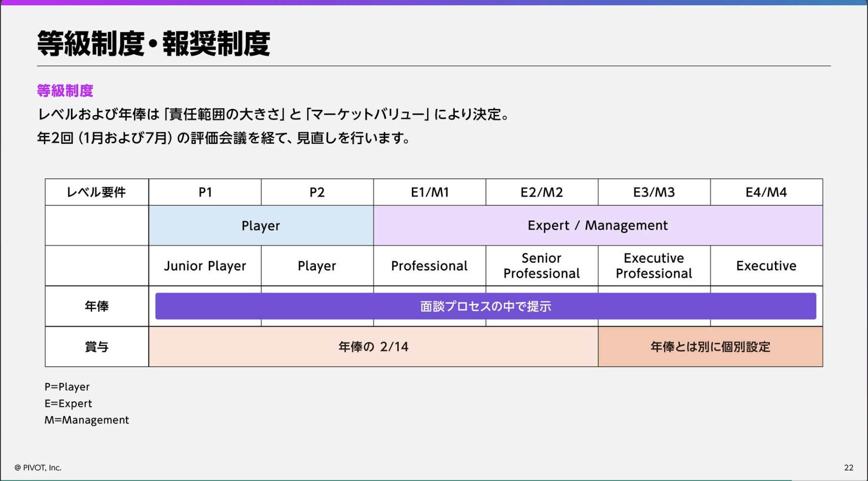
Task: Click the E2/M2 header cell
Action: tap(542, 192)
